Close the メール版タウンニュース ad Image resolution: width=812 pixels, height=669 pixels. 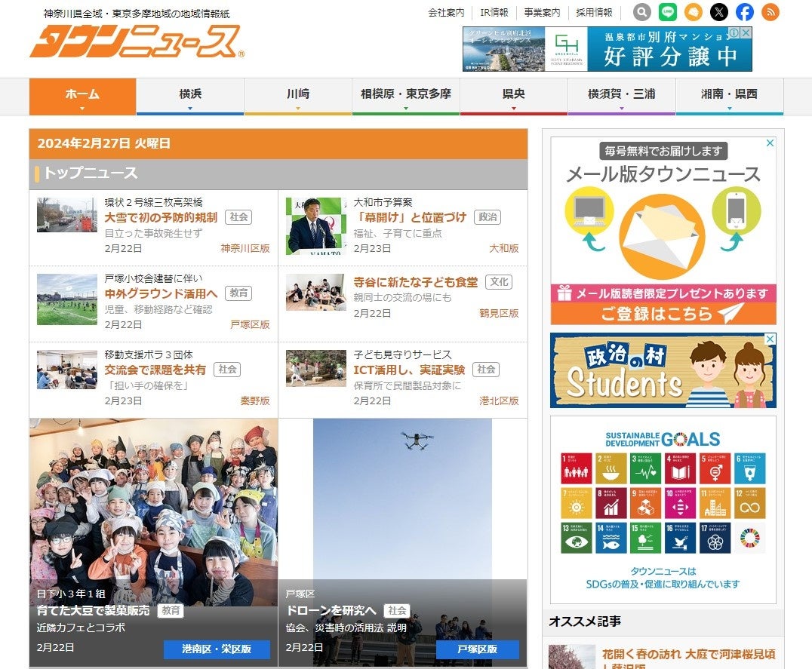pos(770,143)
